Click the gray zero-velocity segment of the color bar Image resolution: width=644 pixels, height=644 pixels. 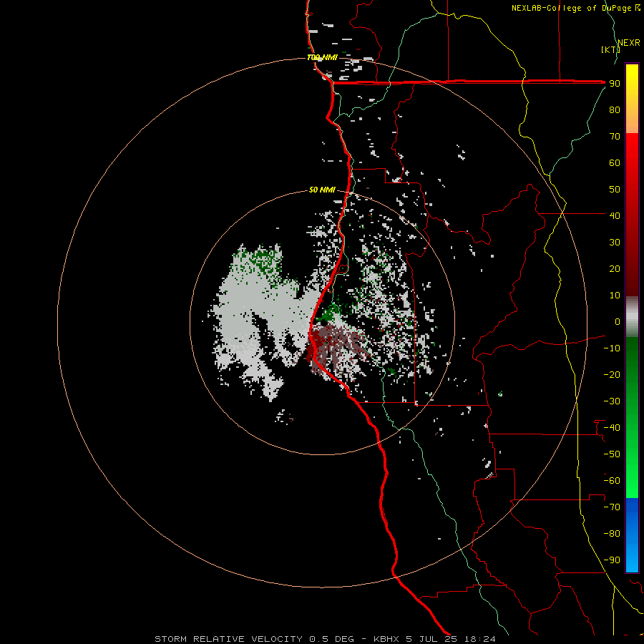tap(632, 317)
